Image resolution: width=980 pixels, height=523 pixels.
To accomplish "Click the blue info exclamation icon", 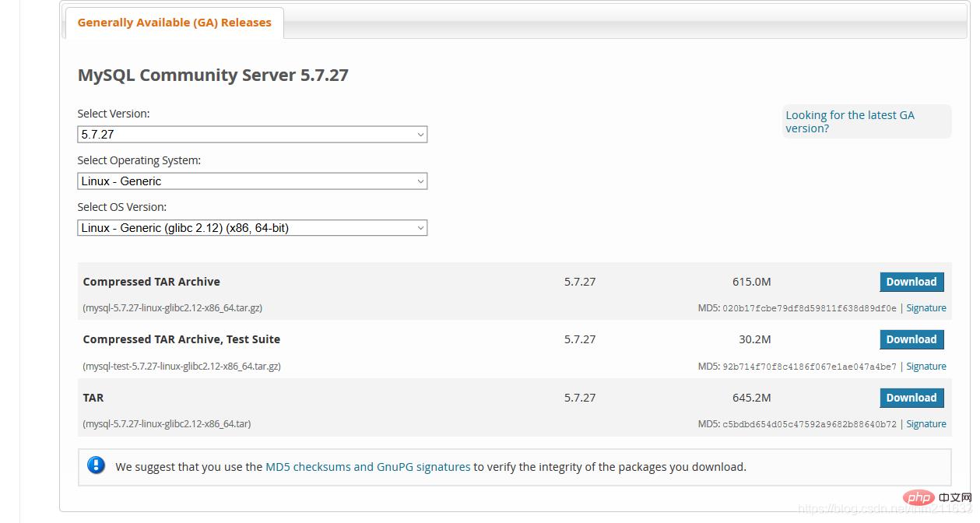I will coord(96,465).
